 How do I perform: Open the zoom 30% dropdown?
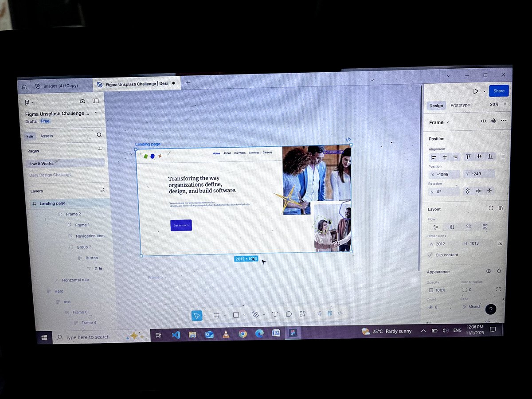pyautogui.click(x=498, y=104)
